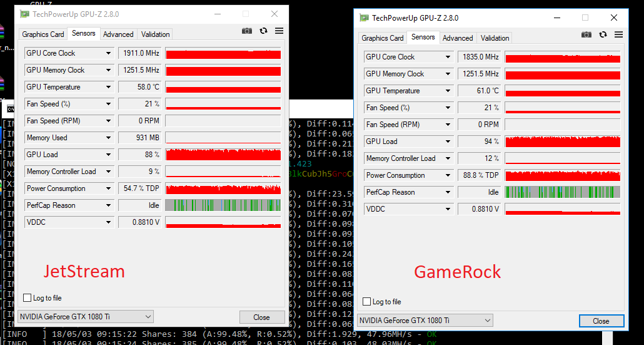This screenshot has height=345, width=644.
Task: Select Sensors tab in GameRock window
Action: (423, 37)
